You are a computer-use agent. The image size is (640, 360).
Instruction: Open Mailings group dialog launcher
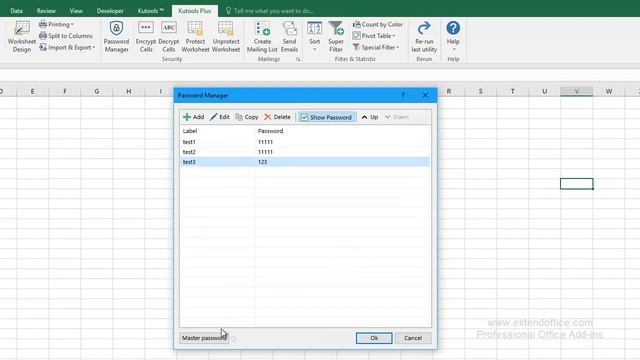(x=298, y=60)
